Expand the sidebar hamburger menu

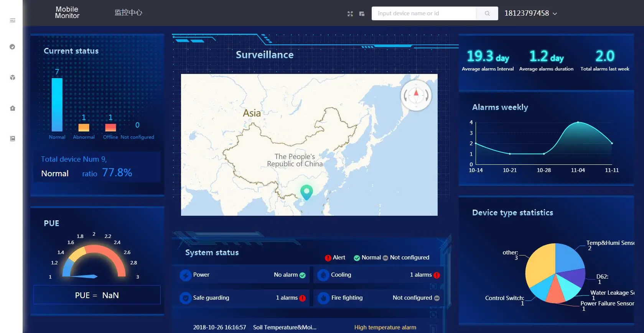coord(13,20)
